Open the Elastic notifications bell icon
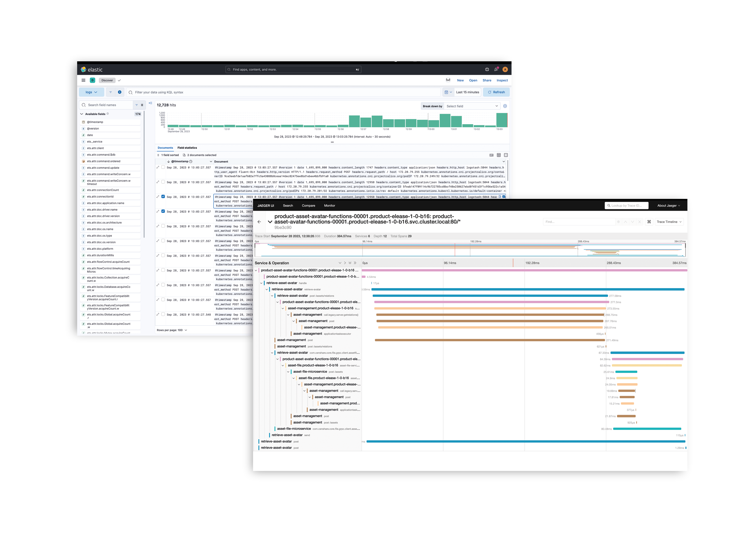 (x=496, y=69)
